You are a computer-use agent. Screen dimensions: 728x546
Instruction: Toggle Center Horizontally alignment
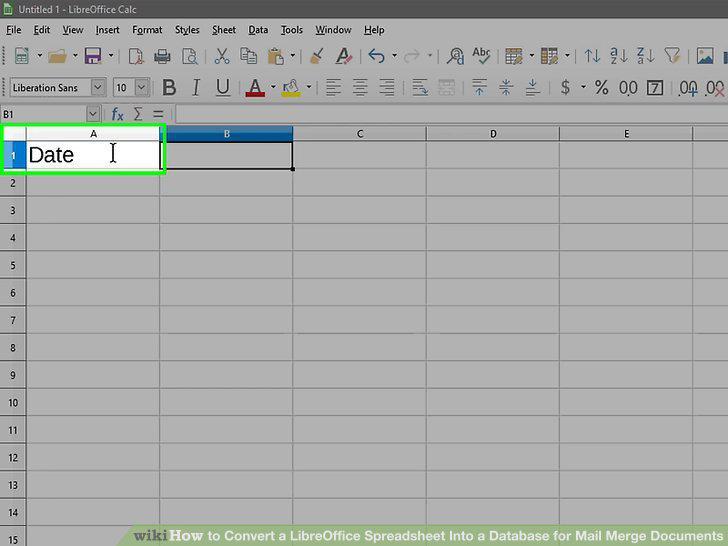click(x=360, y=88)
